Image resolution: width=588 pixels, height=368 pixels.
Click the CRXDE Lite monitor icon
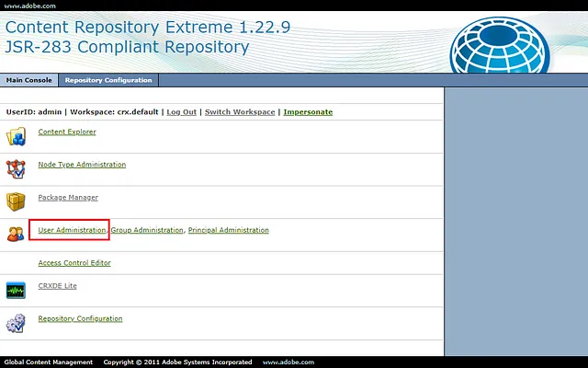coord(16,291)
